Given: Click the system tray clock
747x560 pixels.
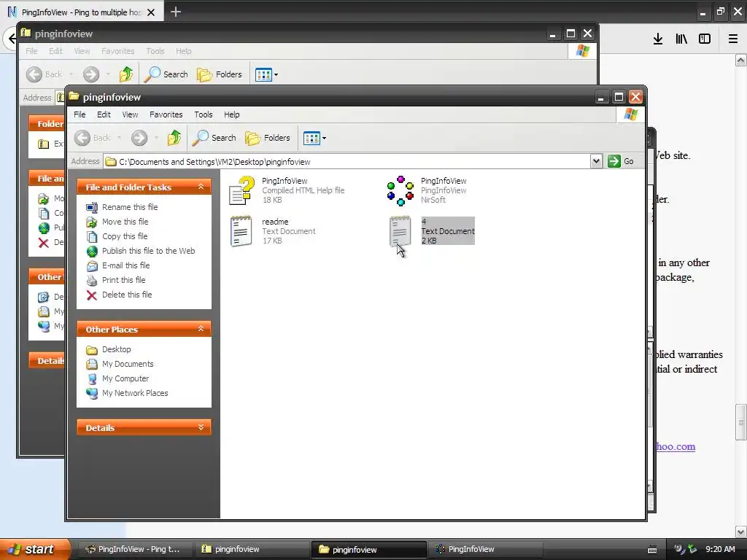Looking at the screenshot, I should pyautogui.click(x=720, y=549).
